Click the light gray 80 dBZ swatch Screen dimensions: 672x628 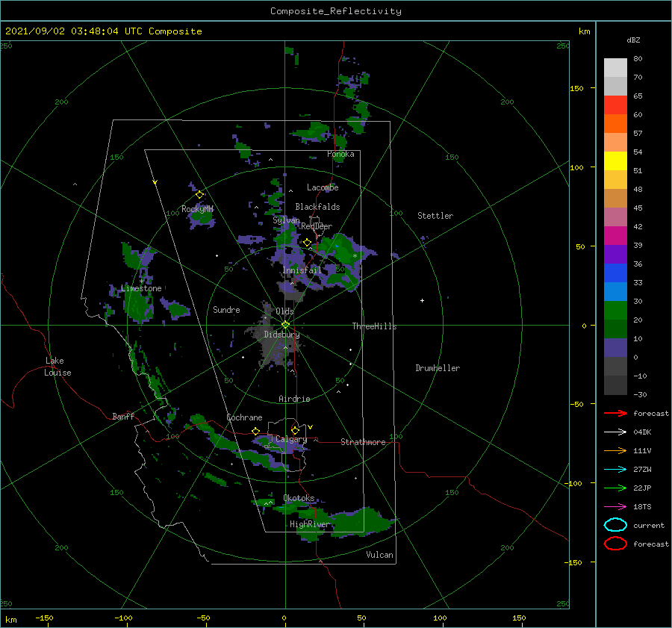[x=615, y=67]
